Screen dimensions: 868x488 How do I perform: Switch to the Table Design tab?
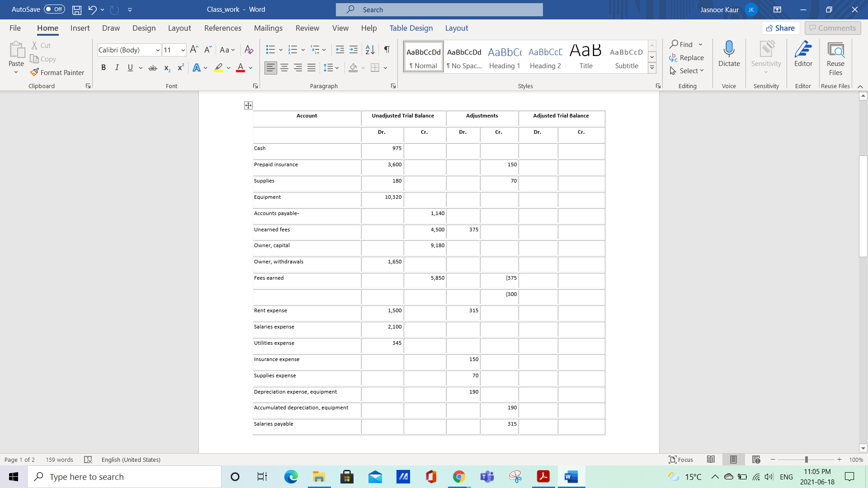pyautogui.click(x=411, y=28)
